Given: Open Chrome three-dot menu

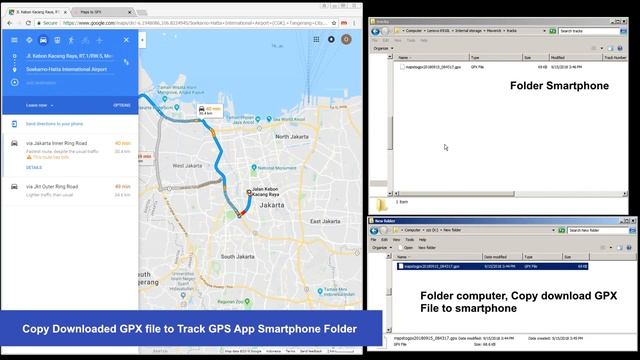Looking at the screenshot, I should (x=354, y=23).
